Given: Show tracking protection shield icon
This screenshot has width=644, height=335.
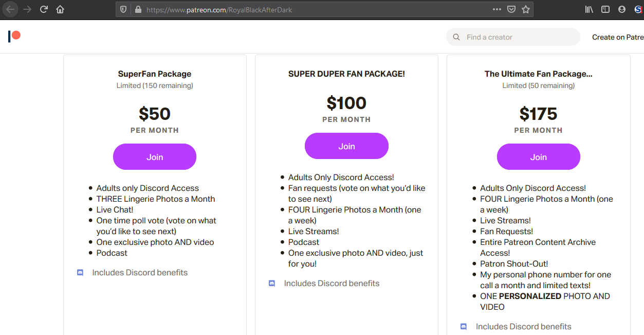Looking at the screenshot, I should [x=123, y=9].
